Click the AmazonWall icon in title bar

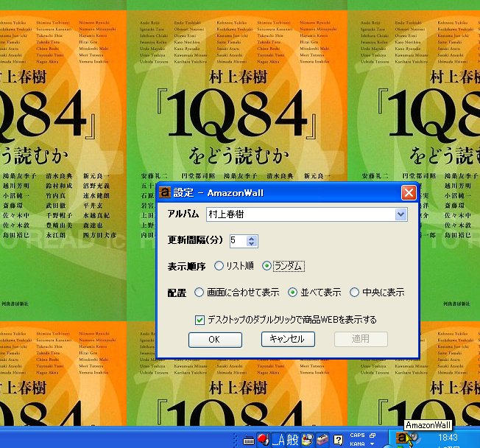(x=165, y=192)
